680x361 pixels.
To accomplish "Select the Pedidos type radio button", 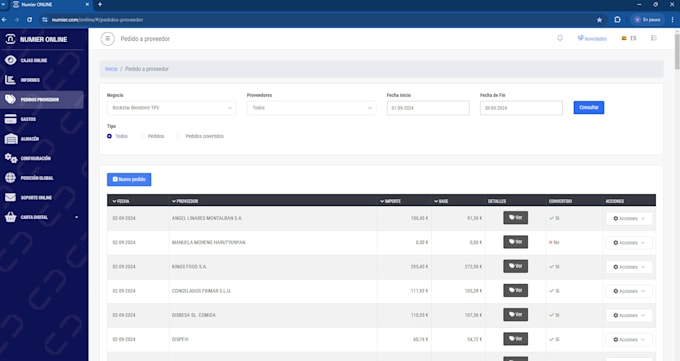I will point(142,136).
